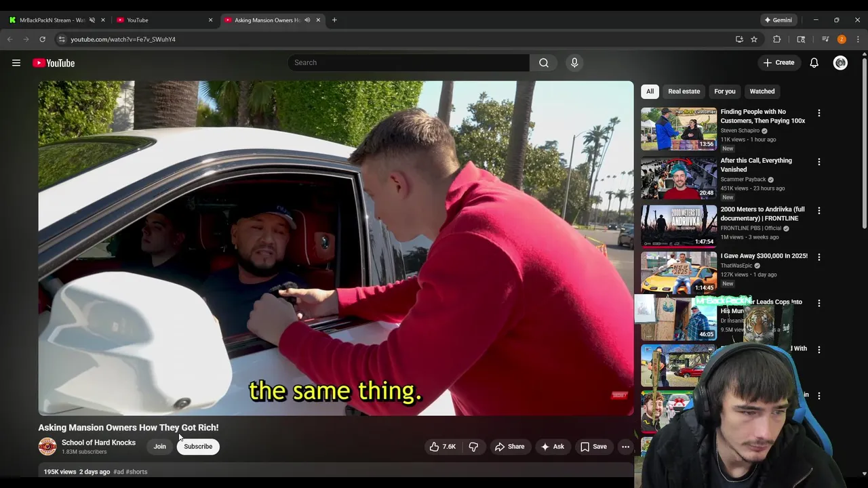The width and height of the screenshot is (868, 488).
Task: Go to the YouTube home logo
Action: point(54,63)
